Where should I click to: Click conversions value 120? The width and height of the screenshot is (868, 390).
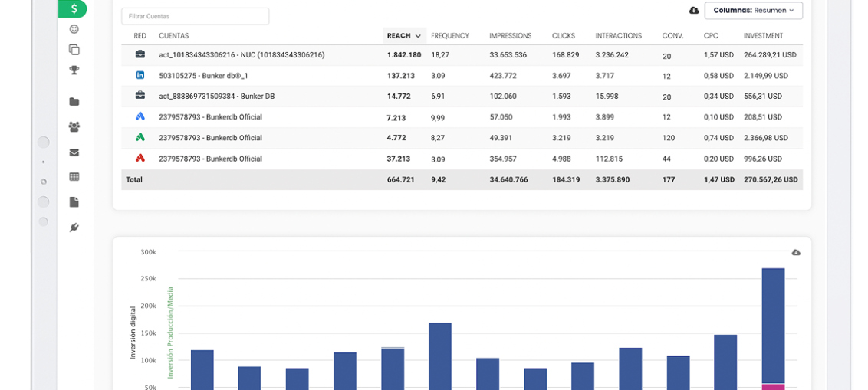point(668,138)
